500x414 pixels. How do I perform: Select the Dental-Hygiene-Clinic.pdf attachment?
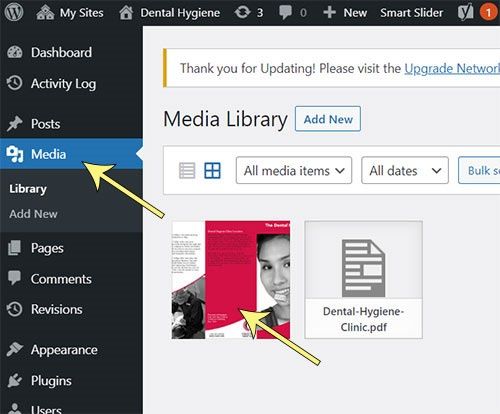point(363,280)
